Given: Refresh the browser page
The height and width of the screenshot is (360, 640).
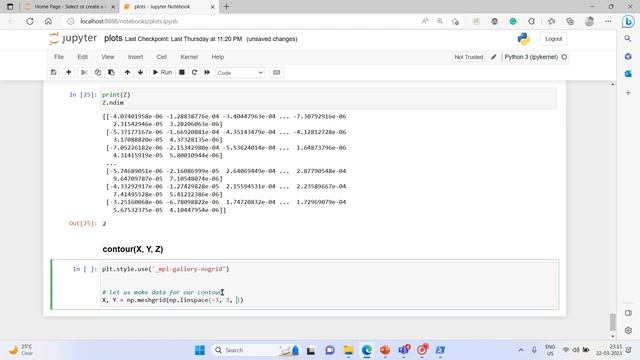Looking at the screenshot, I should (30, 21).
